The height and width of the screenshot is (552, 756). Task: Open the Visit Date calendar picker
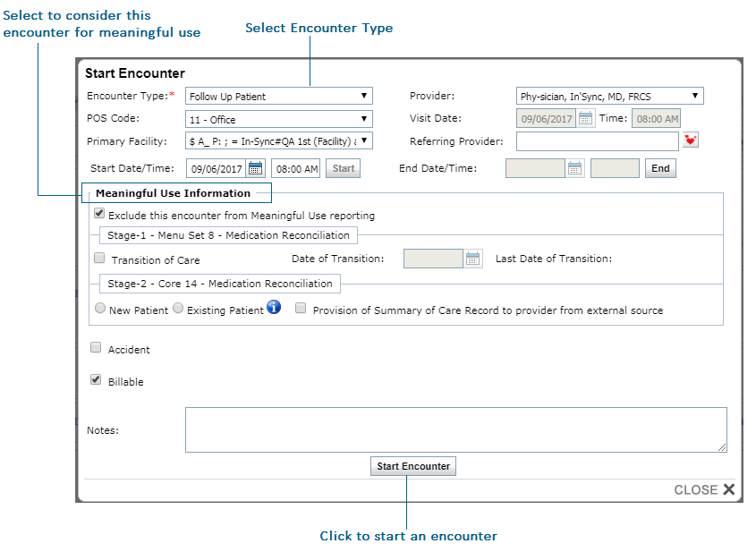586,118
